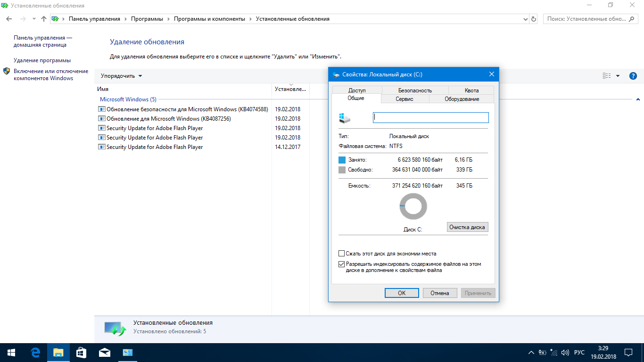Screen dimensions: 644x362
Task: Click the battery power icon in the tray
Action: (x=543, y=353)
